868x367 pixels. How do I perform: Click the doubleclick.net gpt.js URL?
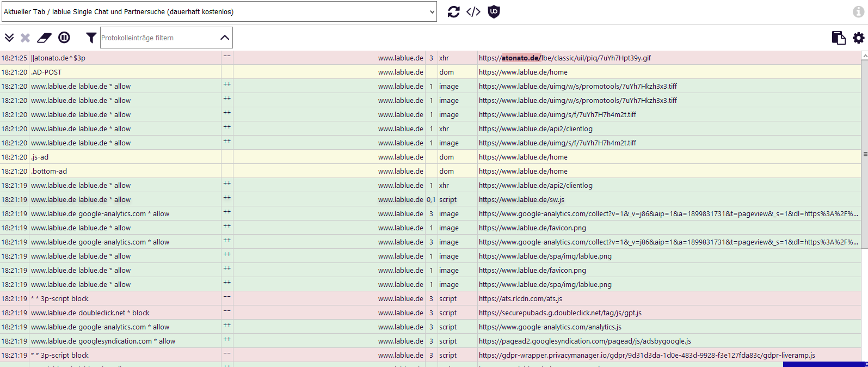coord(560,313)
